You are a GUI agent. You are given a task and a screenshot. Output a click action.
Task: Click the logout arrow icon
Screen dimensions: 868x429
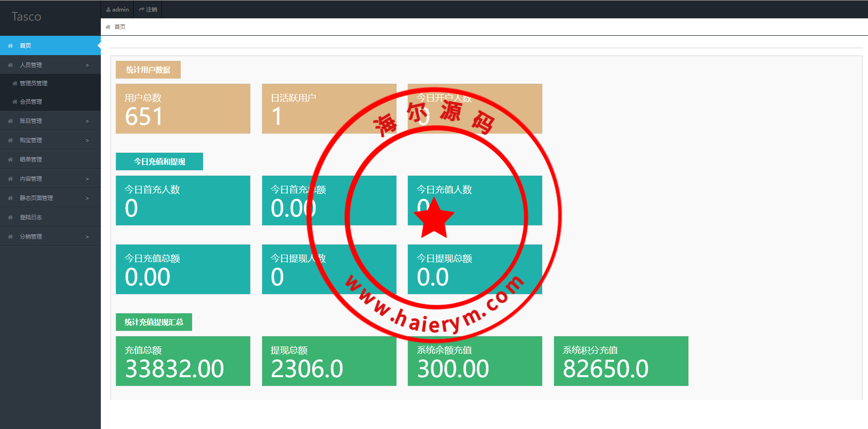[x=142, y=10]
